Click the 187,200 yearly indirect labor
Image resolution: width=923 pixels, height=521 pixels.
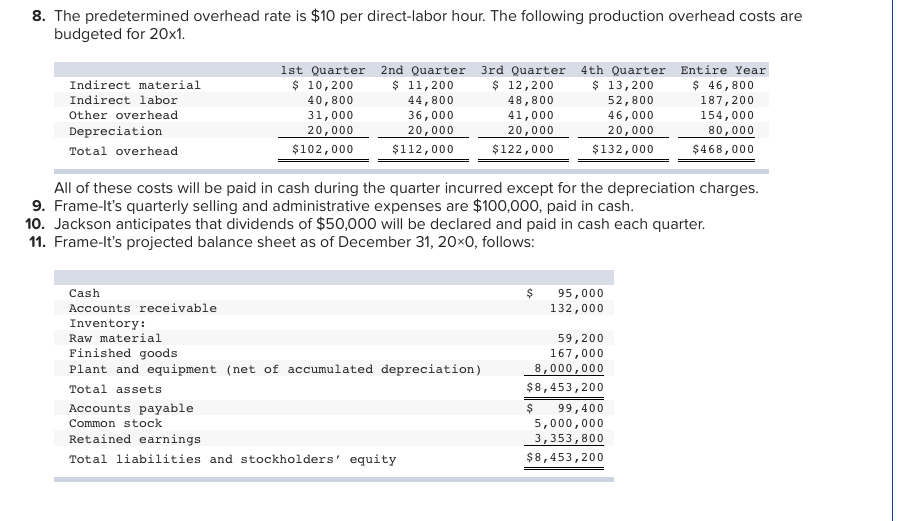(x=727, y=101)
